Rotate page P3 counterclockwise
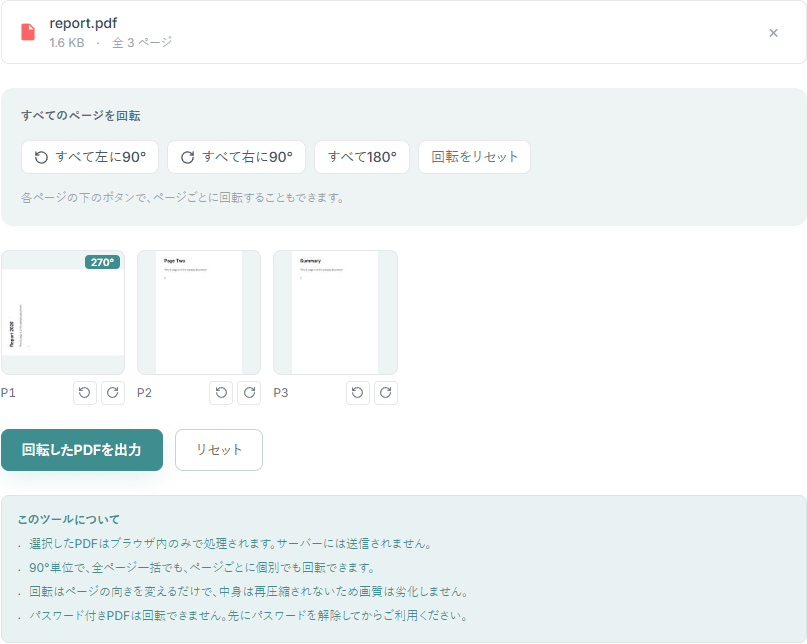The image size is (807, 644). (358, 393)
